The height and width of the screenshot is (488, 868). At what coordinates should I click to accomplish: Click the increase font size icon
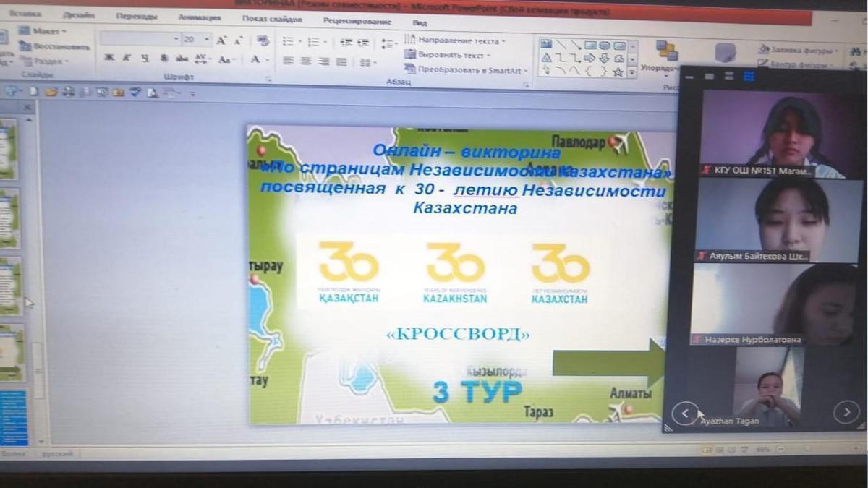221,40
